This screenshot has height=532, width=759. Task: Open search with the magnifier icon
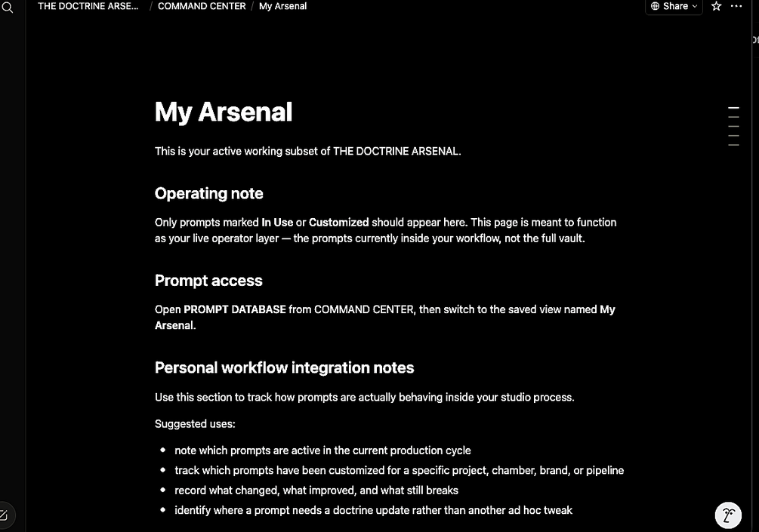(8, 8)
